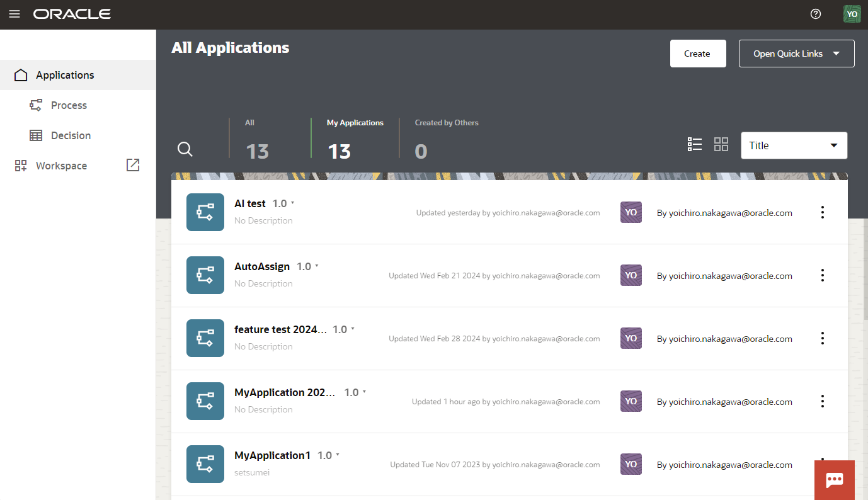Open actions menu for AutoAssign
This screenshot has height=500, width=868.
[x=822, y=275]
